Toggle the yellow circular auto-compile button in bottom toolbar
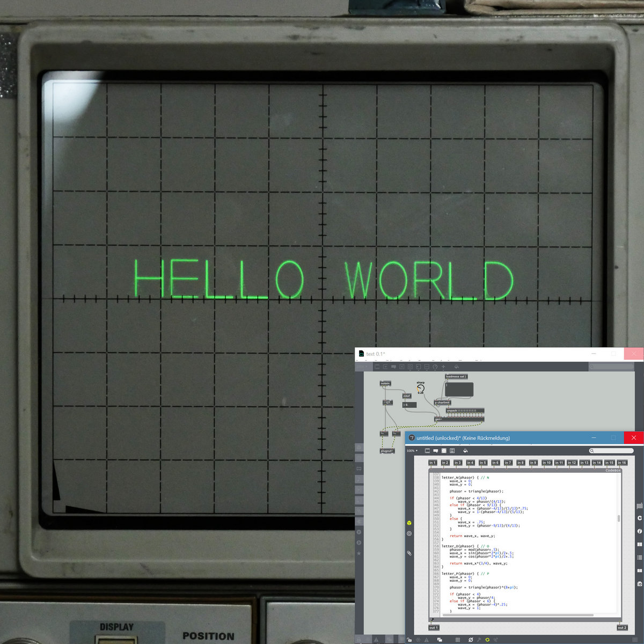The width and height of the screenshot is (644, 644). [x=487, y=640]
